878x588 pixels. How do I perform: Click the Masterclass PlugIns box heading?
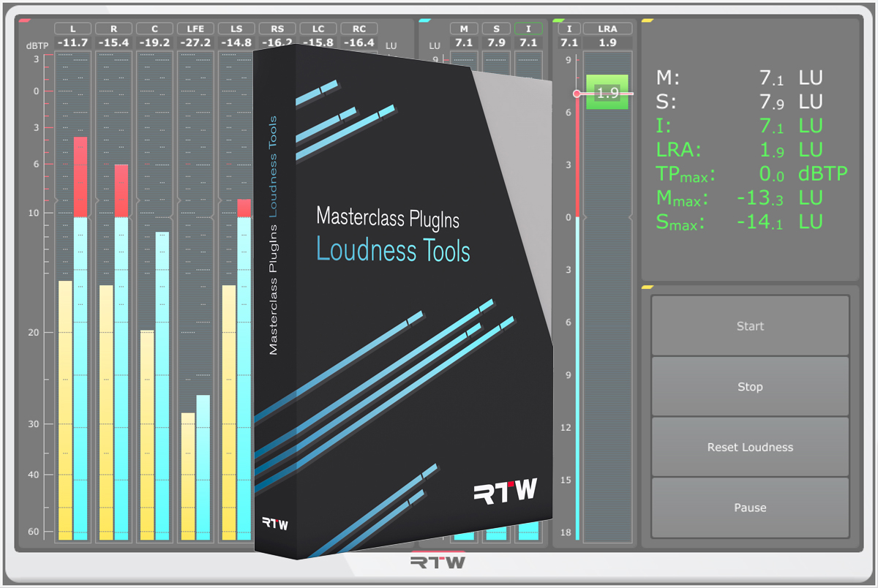click(x=388, y=217)
